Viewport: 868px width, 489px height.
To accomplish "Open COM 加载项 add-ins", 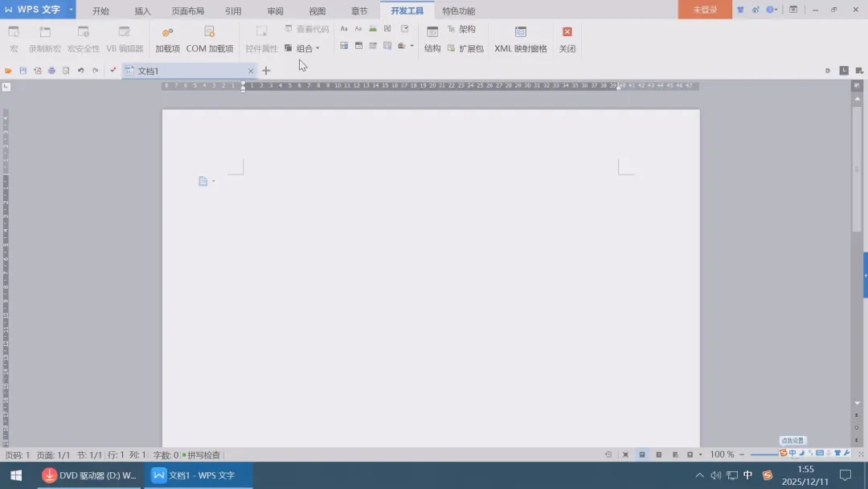I will (209, 39).
